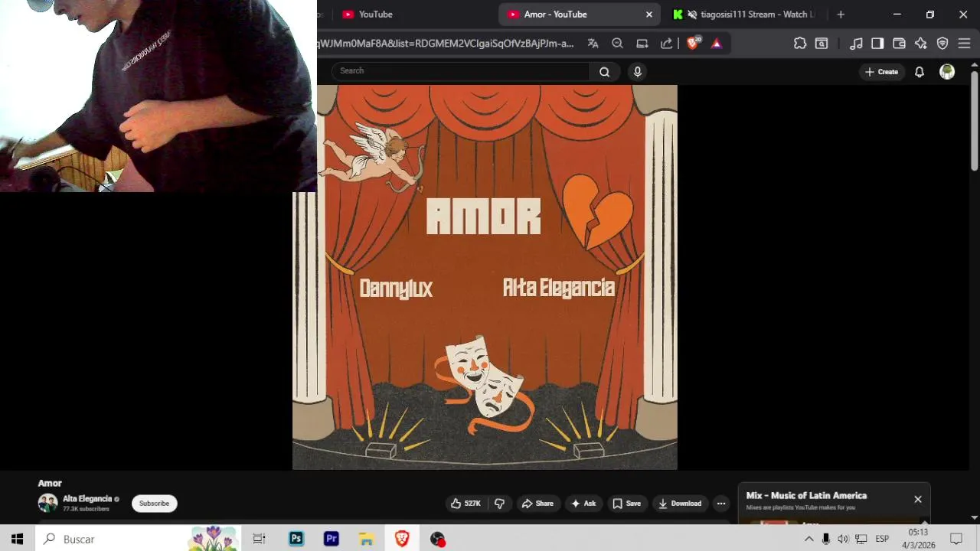Save the video to a playlist
Screen dimensions: 980x551
click(x=626, y=504)
